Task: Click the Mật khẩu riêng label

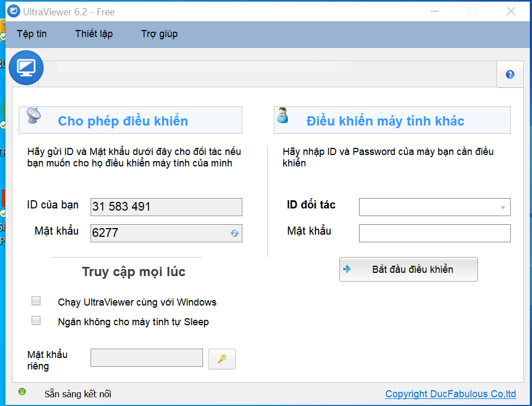Action: pos(47,360)
